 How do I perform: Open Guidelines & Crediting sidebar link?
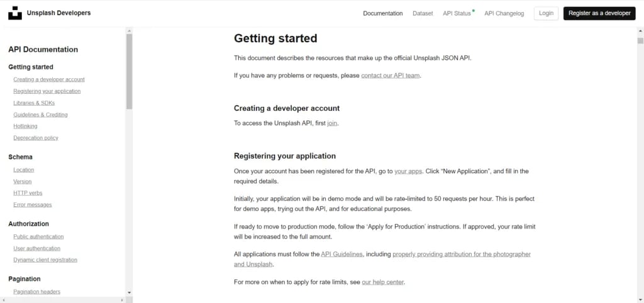pyautogui.click(x=40, y=115)
